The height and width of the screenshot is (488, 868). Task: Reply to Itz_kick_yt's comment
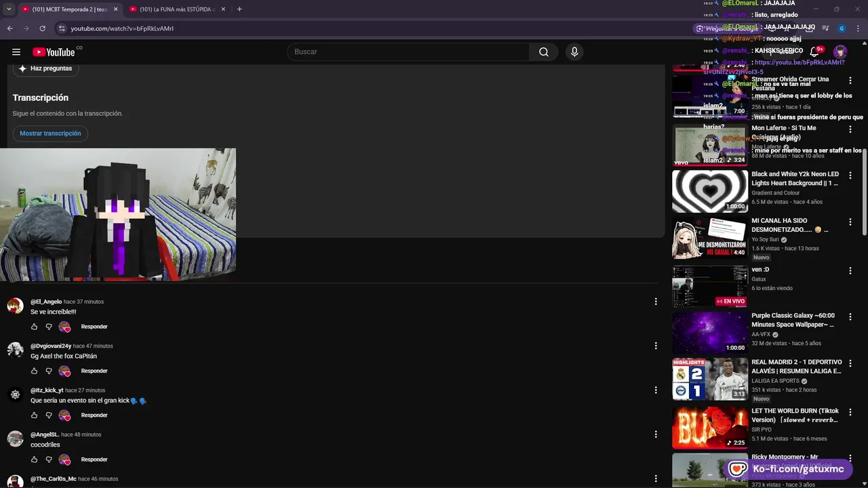click(94, 415)
